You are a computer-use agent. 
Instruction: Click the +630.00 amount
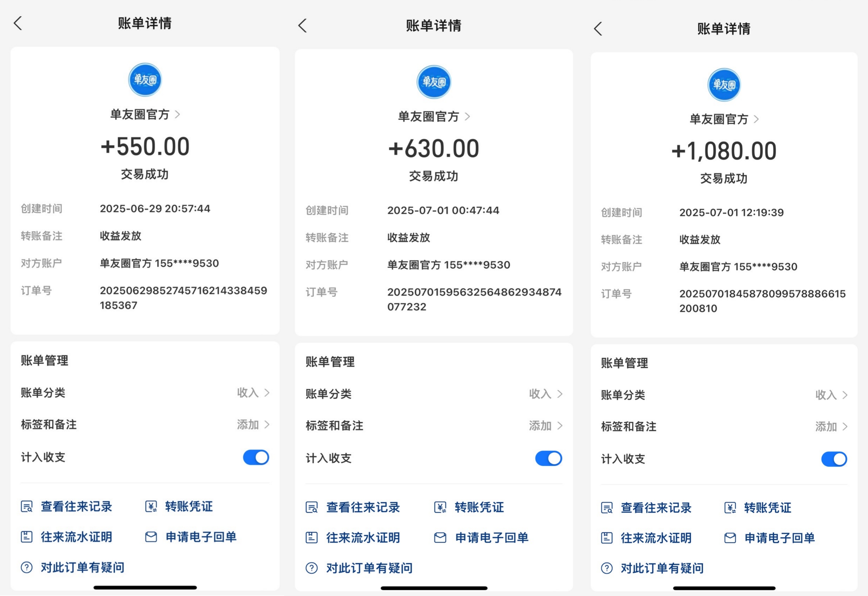pyautogui.click(x=434, y=148)
